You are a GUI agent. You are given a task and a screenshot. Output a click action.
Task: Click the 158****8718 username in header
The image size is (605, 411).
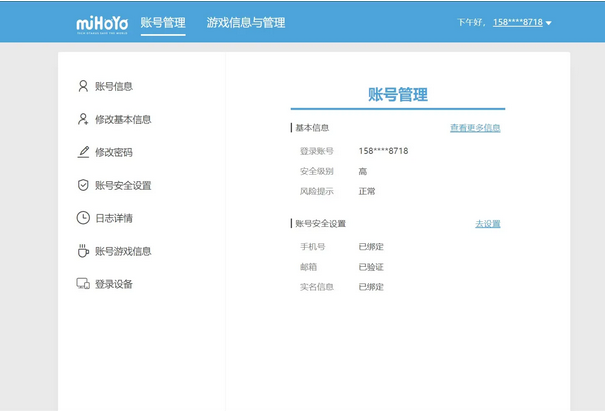516,22
